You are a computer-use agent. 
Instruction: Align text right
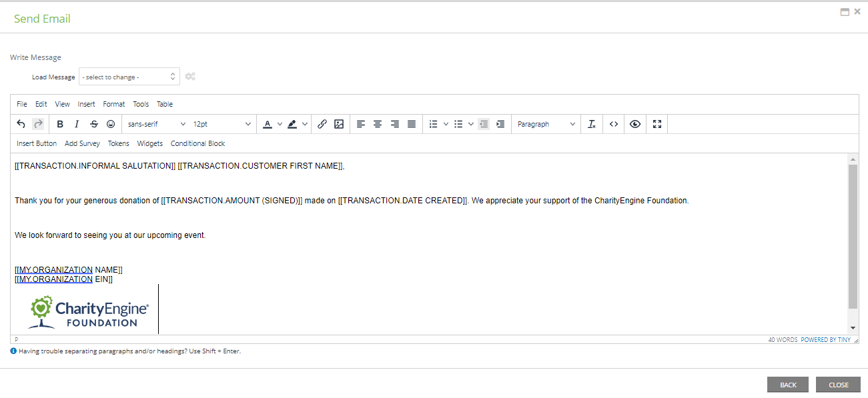click(x=395, y=124)
